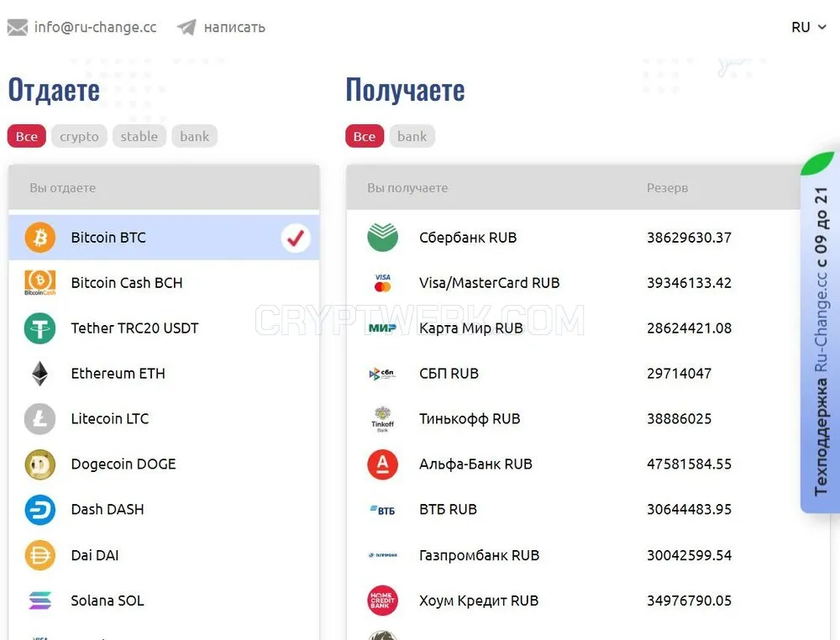The width and height of the screenshot is (840, 640).
Task: Click the reserve value 47581584.55
Action: 689,464
